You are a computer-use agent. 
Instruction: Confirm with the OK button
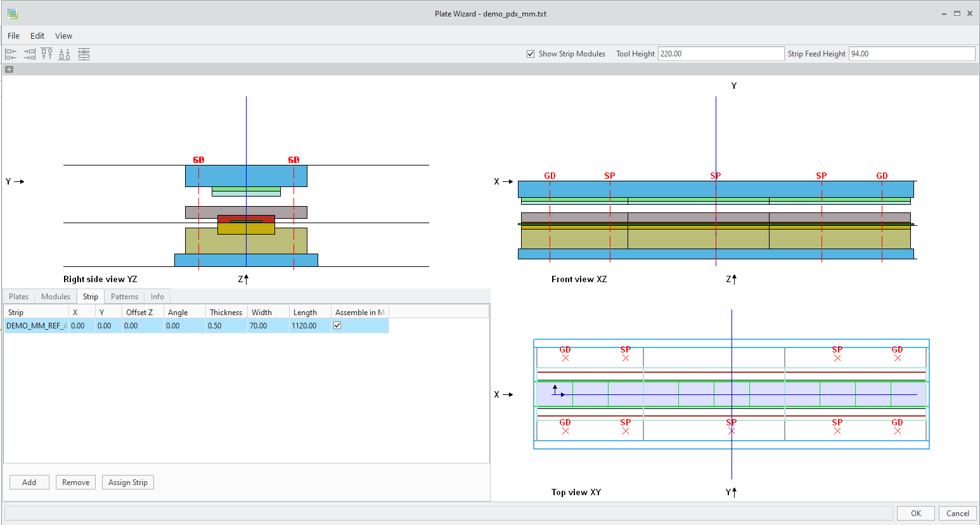[915, 514]
